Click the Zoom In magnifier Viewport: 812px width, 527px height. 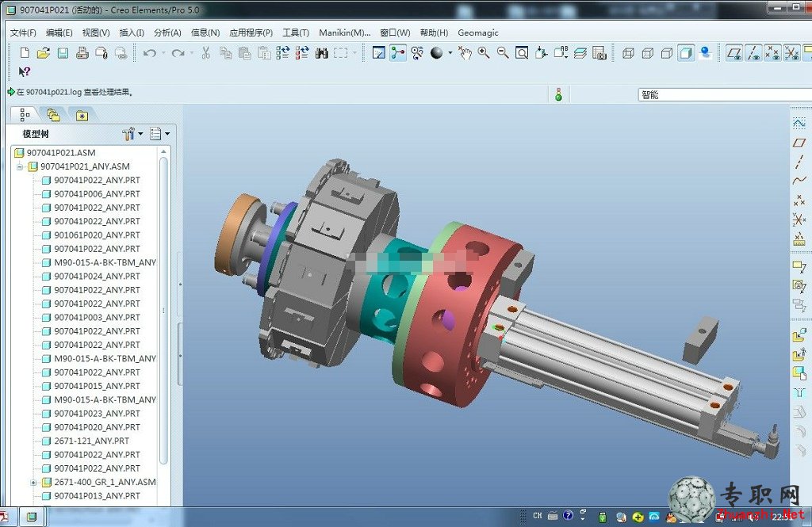point(484,53)
